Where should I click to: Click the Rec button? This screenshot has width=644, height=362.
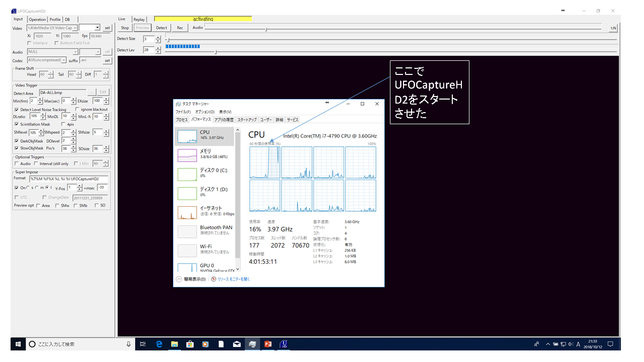(180, 28)
